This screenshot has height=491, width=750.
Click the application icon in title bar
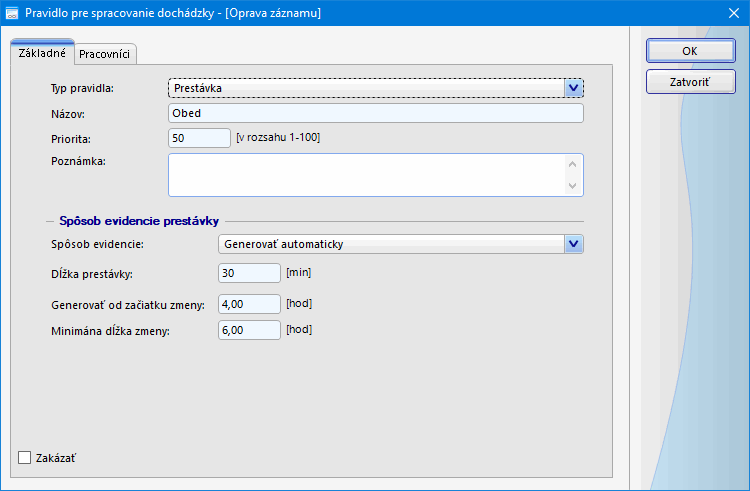click(11, 14)
